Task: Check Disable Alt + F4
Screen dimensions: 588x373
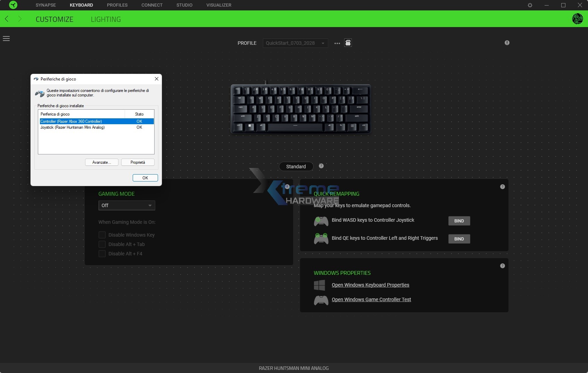Action: pos(102,254)
